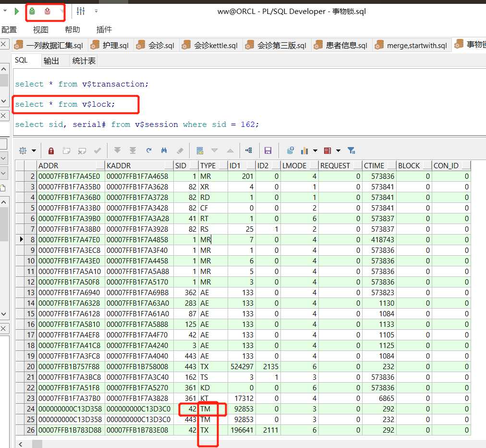Click the Insert record icon

click(66, 151)
